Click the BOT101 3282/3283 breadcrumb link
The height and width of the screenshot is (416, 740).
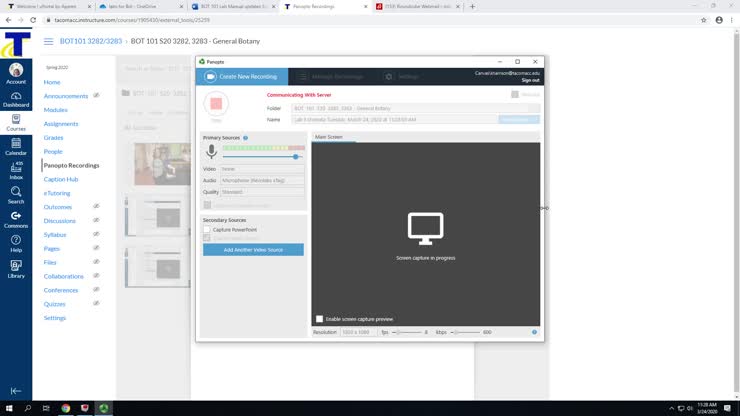91,41
